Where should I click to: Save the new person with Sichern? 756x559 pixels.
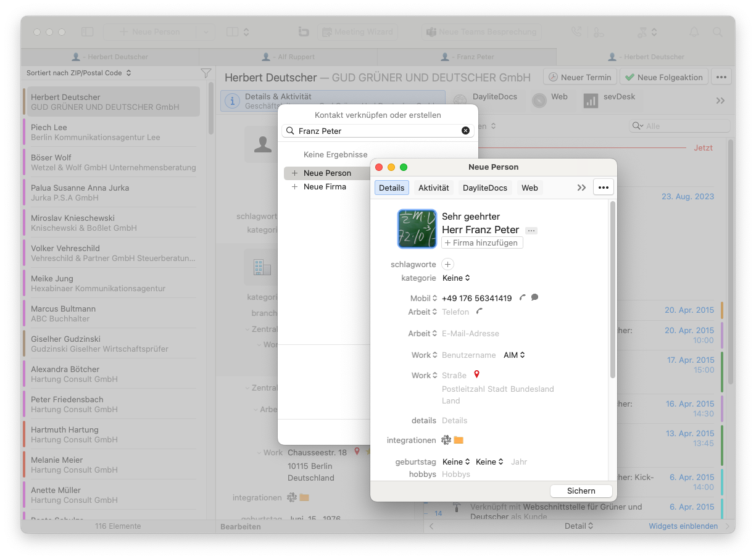pos(581,491)
